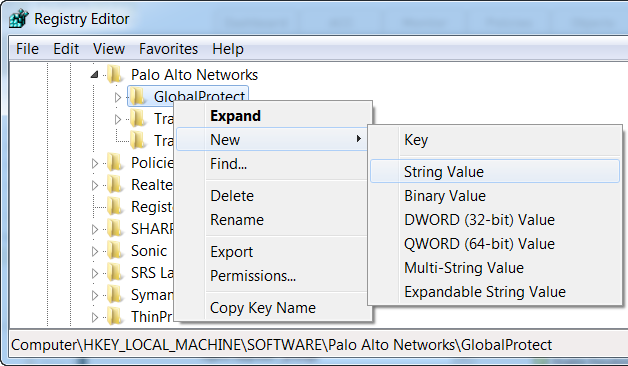Open the View menu

109,49
